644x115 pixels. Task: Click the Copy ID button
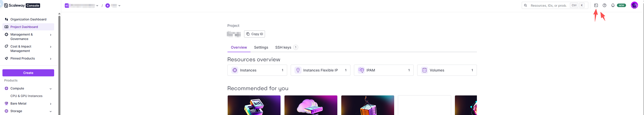coord(255,34)
